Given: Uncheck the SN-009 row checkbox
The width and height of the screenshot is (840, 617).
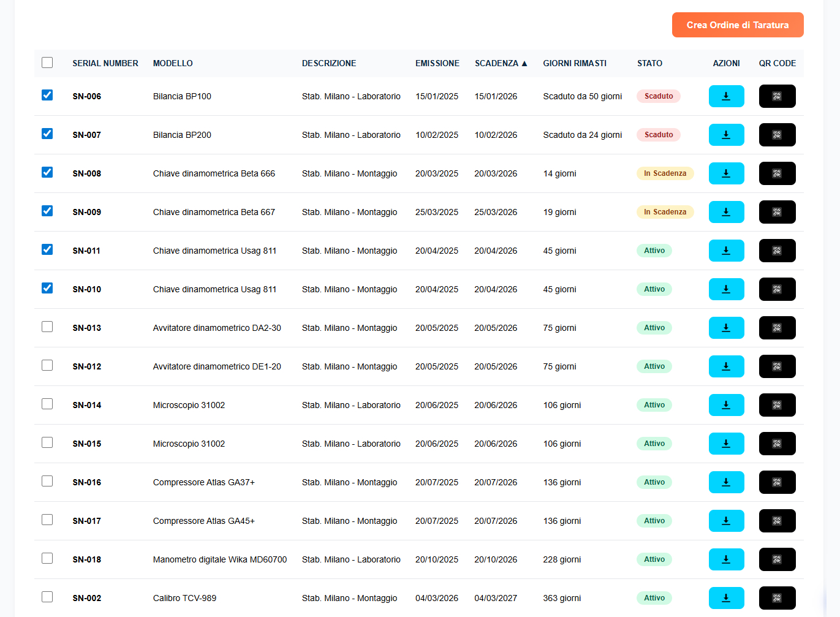Looking at the screenshot, I should click(x=47, y=211).
